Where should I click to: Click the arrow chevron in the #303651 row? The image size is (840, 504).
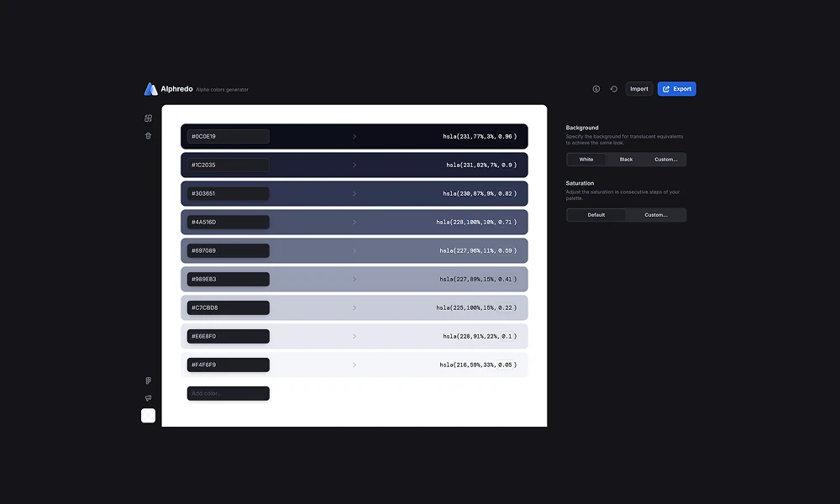coord(354,193)
